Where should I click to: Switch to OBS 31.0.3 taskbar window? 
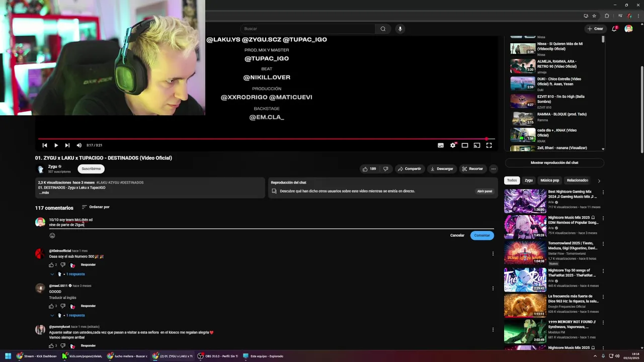coord(218,356)
